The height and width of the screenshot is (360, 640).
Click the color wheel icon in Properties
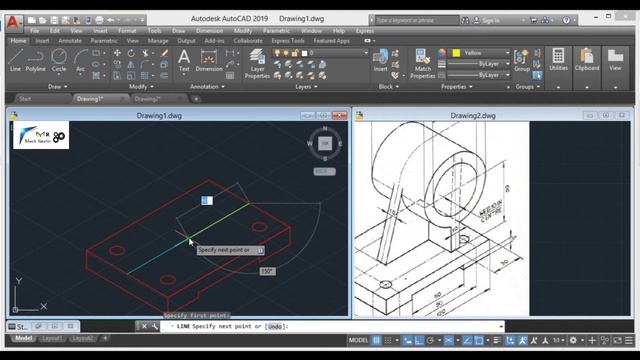(x=442, y=53)
